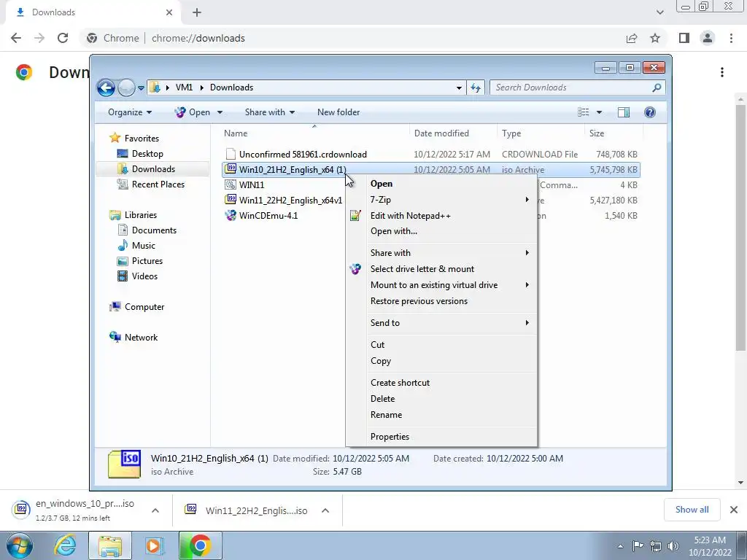Go back using Explorer's back arrow
This screenshot has height=560, width=747.
click(x=106, y=87)
